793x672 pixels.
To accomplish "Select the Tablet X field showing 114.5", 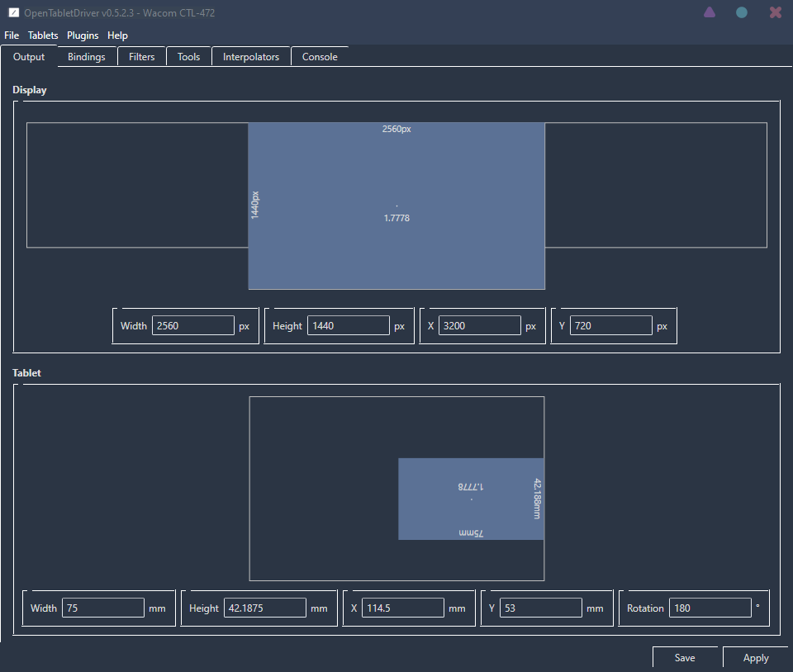I will pos(403,608).
